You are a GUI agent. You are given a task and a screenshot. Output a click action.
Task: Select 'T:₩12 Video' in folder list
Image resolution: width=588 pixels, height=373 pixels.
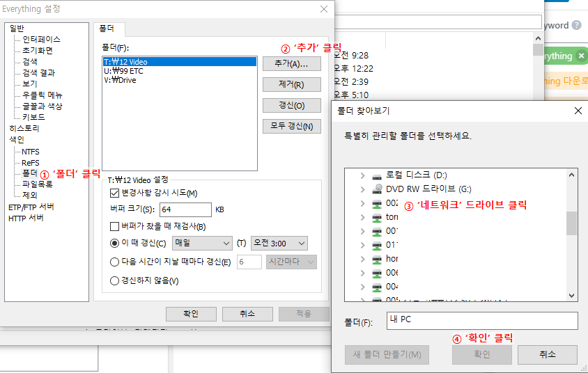[x=180, y=62]
